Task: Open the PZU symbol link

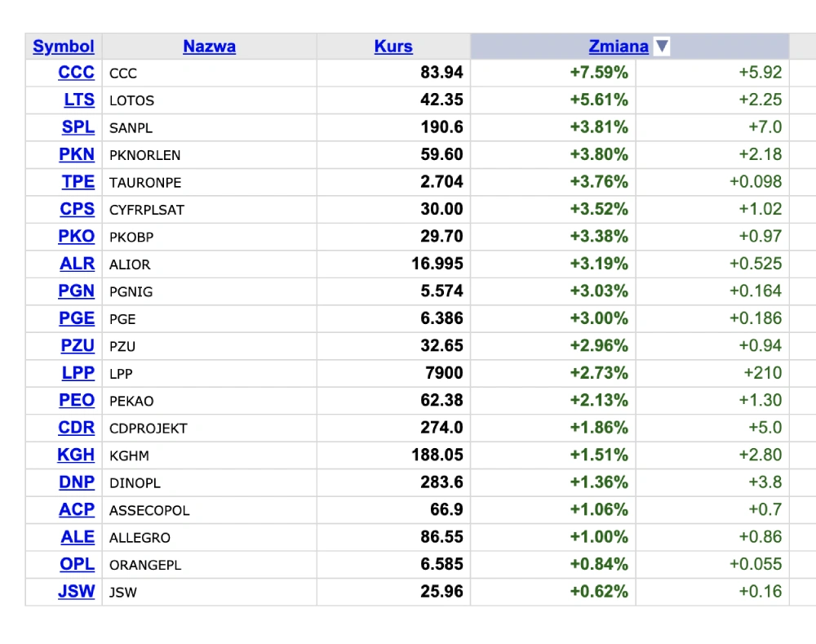Action: (x=78, y=346)
